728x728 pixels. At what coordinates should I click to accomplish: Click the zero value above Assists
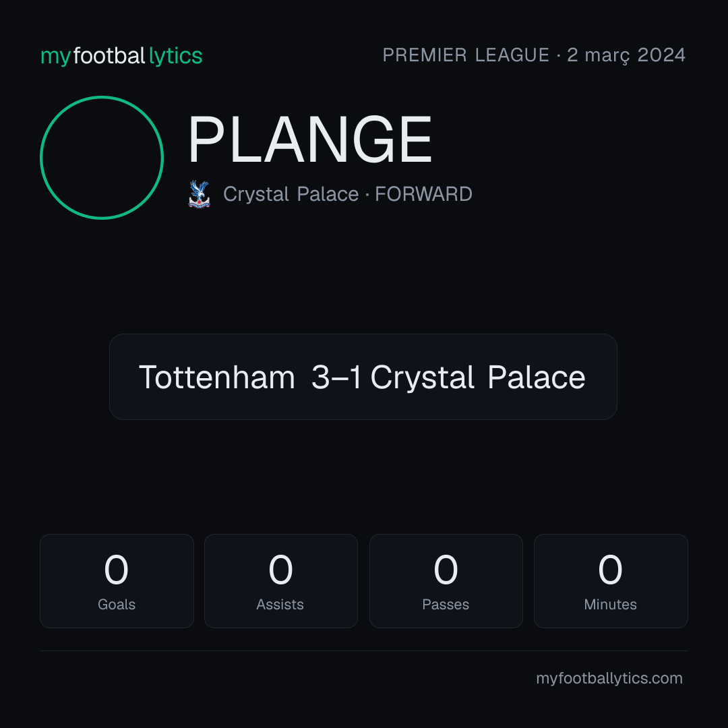281,569
